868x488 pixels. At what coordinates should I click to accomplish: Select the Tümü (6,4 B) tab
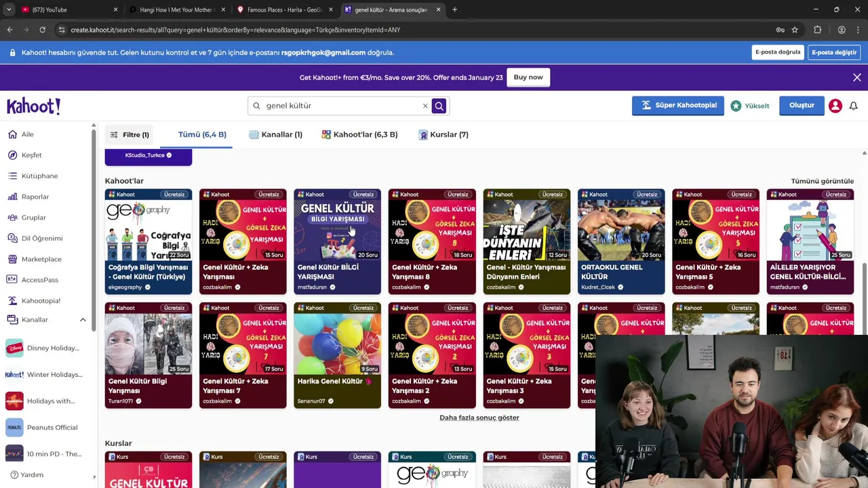click(196, 134)
